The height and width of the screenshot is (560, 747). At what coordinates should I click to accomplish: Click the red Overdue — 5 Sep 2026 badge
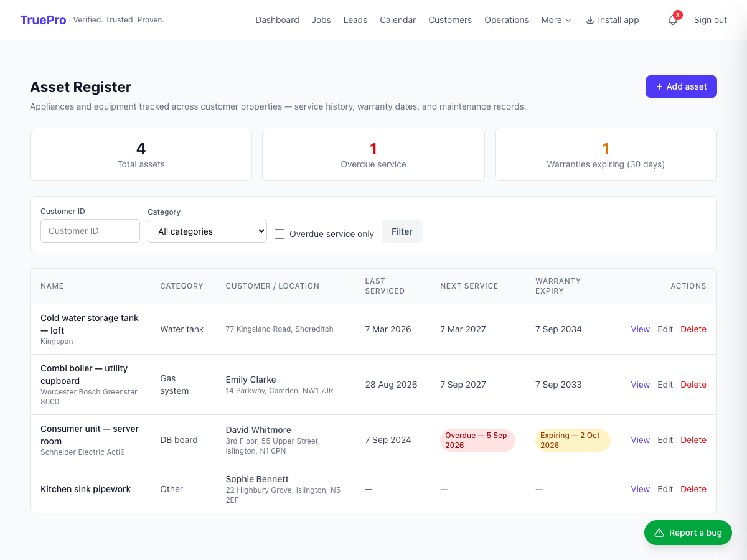(477, 440)
